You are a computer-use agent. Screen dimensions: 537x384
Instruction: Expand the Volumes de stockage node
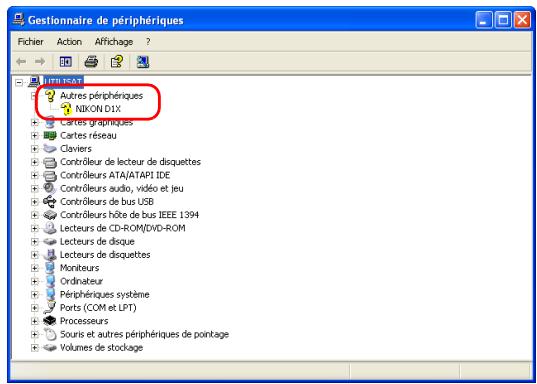click(x=34, y=348)
